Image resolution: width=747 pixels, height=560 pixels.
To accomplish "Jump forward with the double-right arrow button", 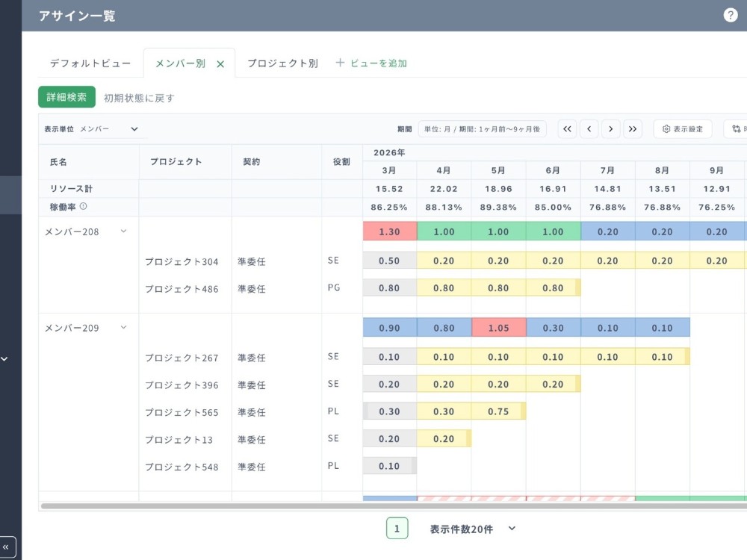I will coord(633,129).
